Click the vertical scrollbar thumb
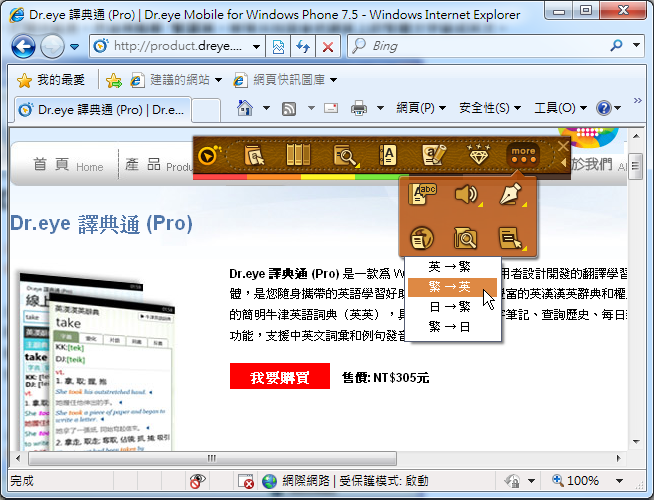The height and width of the screenshot is (500, 654). (x=635, y=166)
